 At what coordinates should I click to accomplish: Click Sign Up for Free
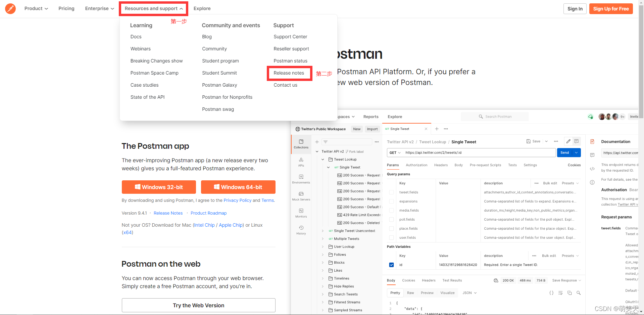(611, 9)
